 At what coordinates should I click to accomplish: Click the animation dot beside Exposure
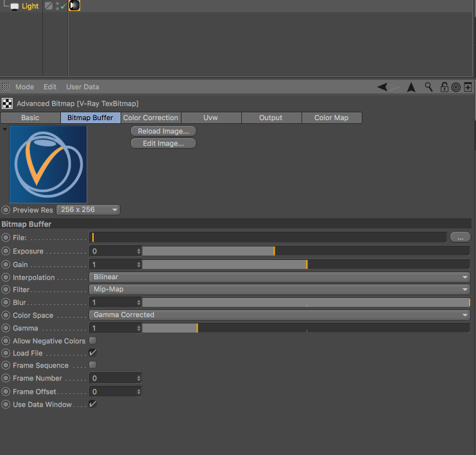tap(6, 251)
